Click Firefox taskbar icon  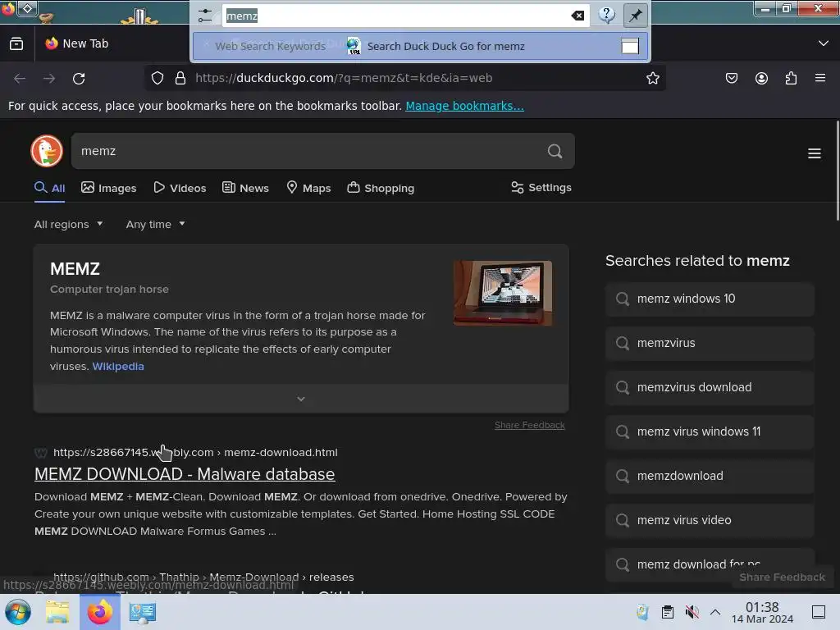point(100,612)
